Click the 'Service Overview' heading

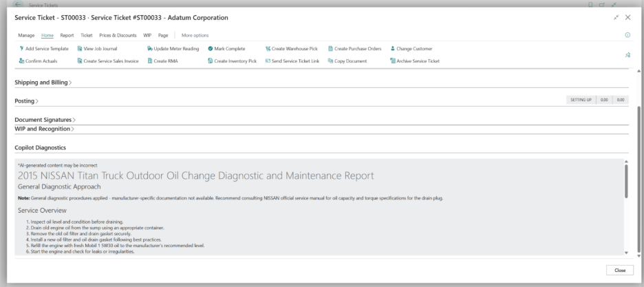[42, 211]
